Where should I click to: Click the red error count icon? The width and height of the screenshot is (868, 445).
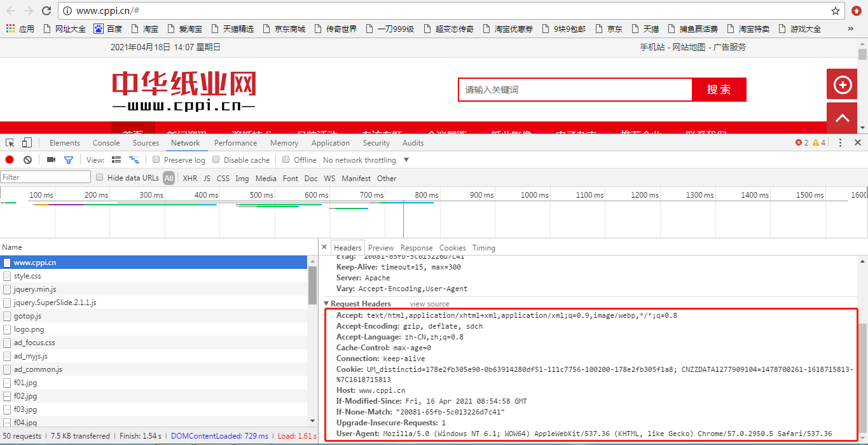click(x=799, y=143)
